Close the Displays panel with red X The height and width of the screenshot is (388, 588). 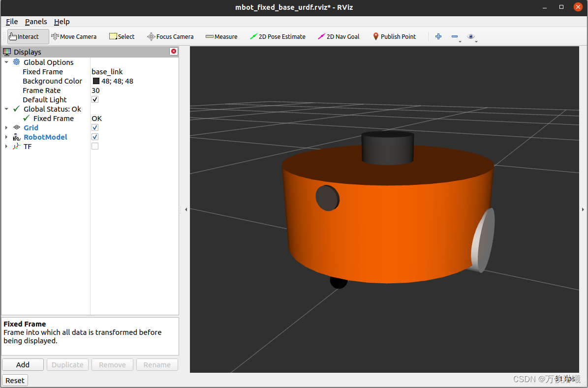pos(174,51)
